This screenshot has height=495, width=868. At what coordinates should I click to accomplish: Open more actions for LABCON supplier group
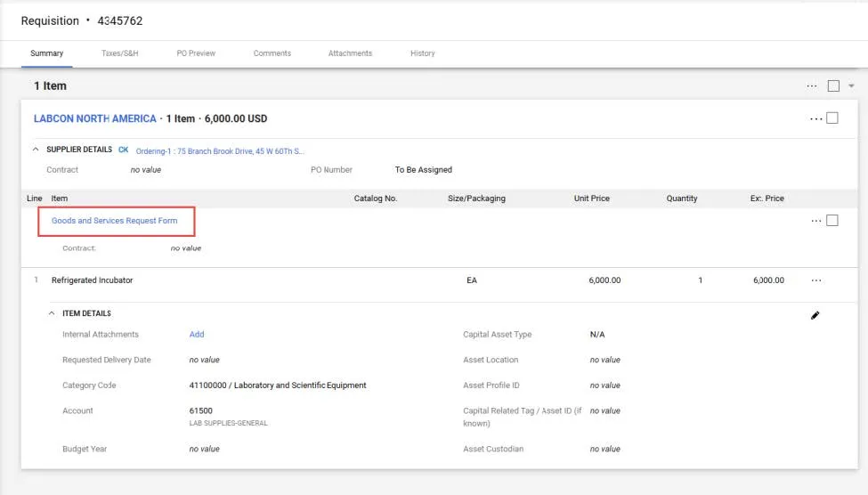pos(816,118)
